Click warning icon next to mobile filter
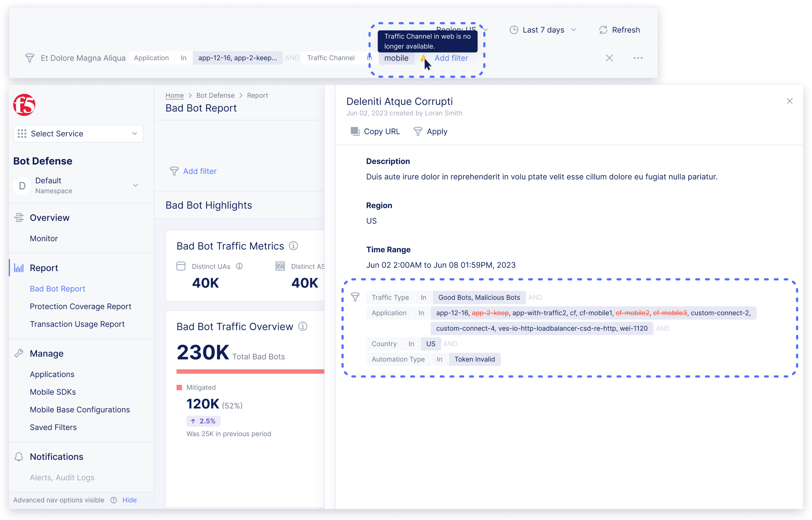Screen dimensions: 812x520 pyautogui.click(x=423, y=58)
